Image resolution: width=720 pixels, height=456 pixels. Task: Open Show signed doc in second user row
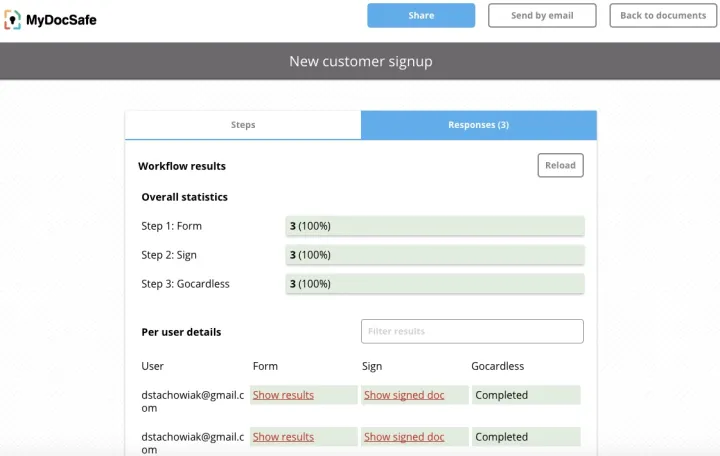click(x=404, y=437)
